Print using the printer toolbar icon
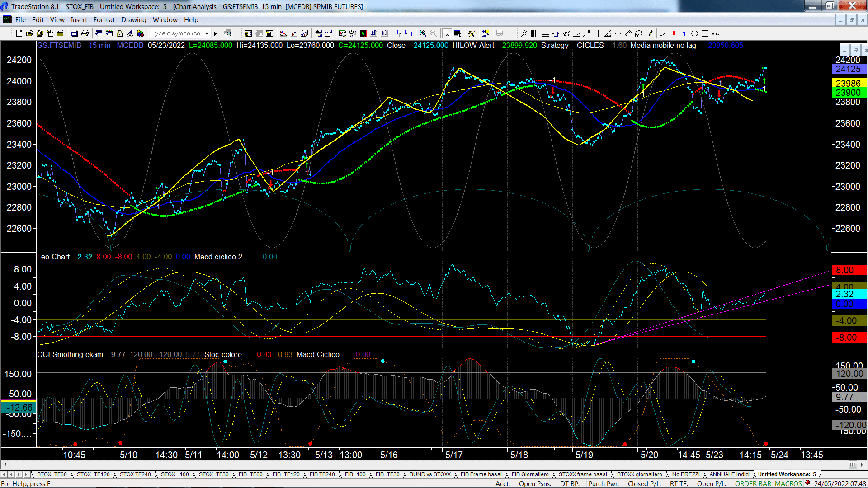The image size is (868, 488). (85, 33)
